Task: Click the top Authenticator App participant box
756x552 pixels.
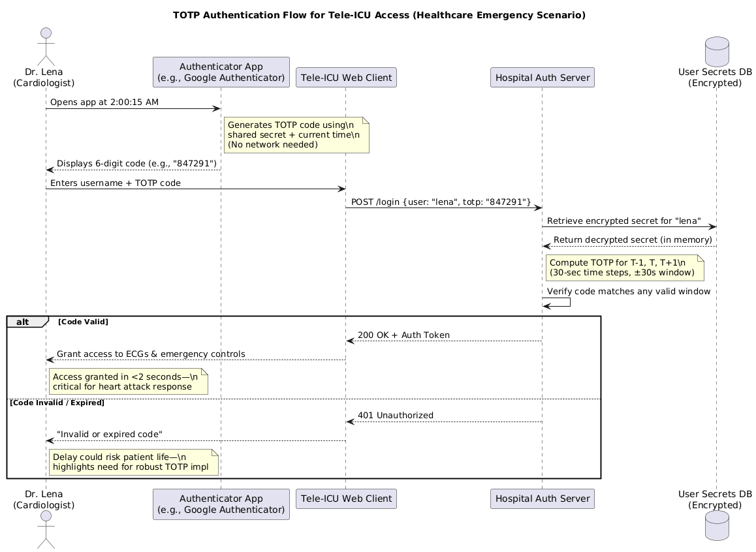Action: [221, 72]
